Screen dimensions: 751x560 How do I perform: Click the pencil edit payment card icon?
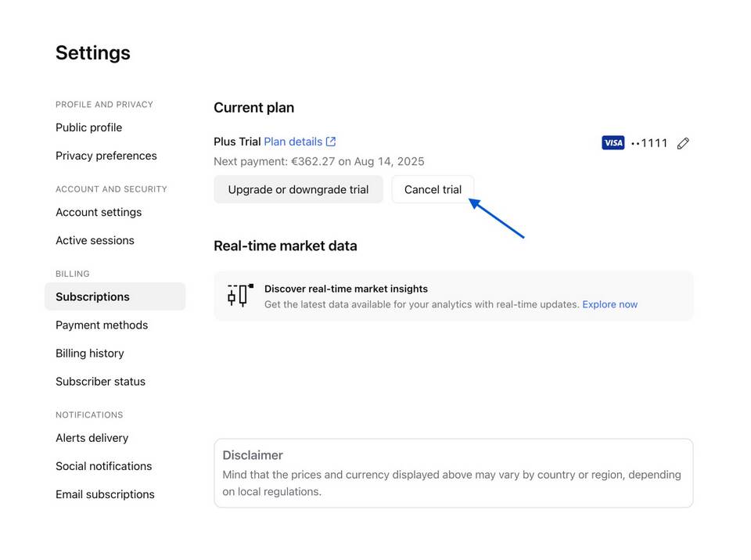click(x=683, y=143)
